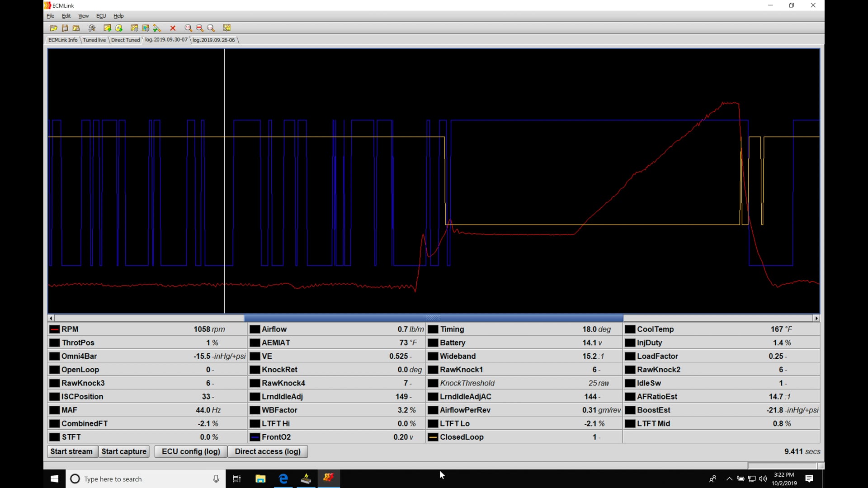Open the wrench tools settings icon
Image resolution: width=868 pixels, height=488 pixels.
(x=92, y=28)
